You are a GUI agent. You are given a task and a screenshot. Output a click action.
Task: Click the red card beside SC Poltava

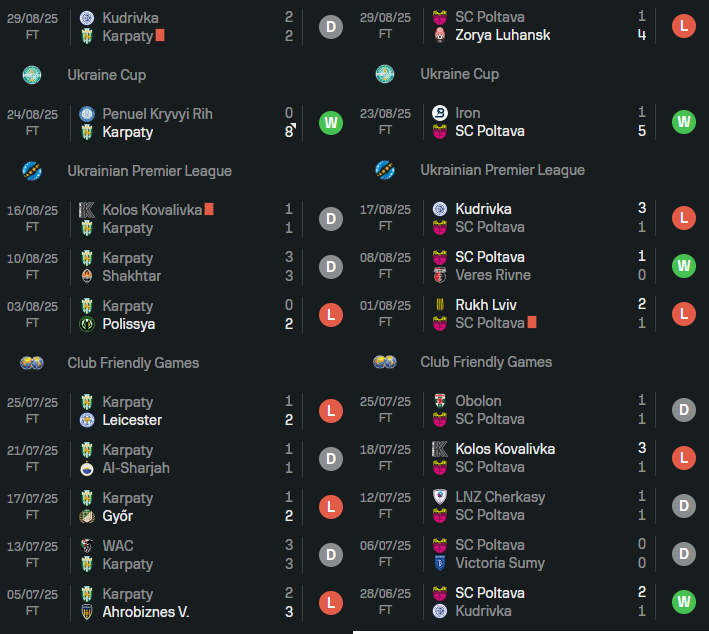(x=532, y=323)
